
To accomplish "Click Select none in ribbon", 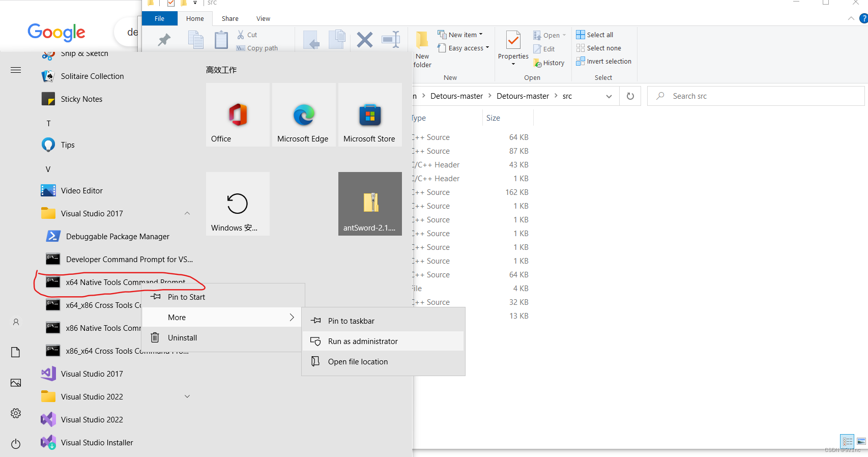I will 599,48.
